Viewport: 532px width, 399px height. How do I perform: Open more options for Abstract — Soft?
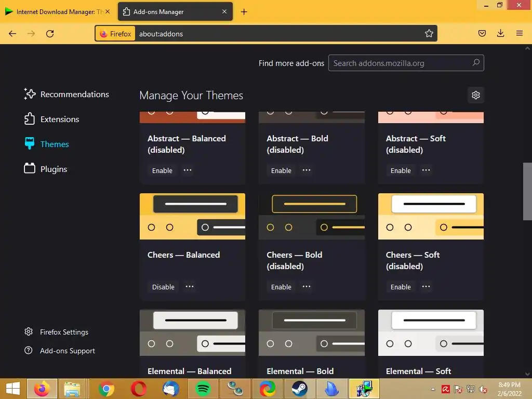pos(426,170)
